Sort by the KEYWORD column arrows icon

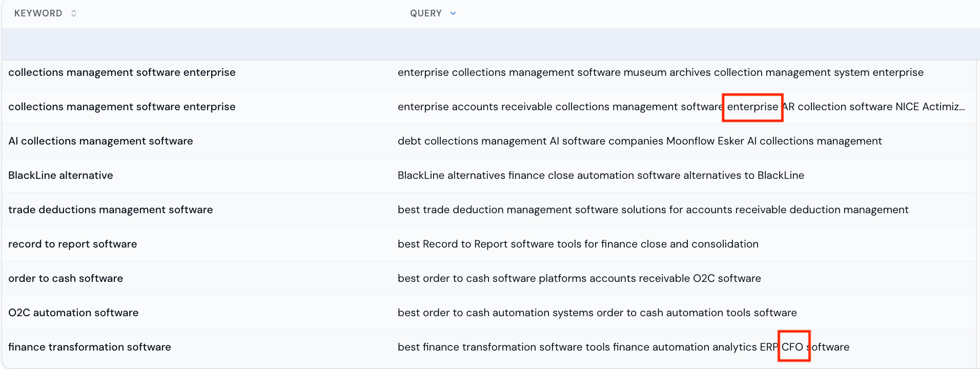tap(74, 13)
